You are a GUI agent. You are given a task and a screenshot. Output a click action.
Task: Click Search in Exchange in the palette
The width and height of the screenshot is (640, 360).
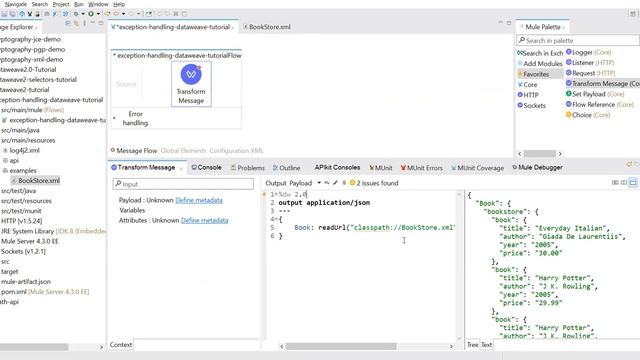coord(540,53)
